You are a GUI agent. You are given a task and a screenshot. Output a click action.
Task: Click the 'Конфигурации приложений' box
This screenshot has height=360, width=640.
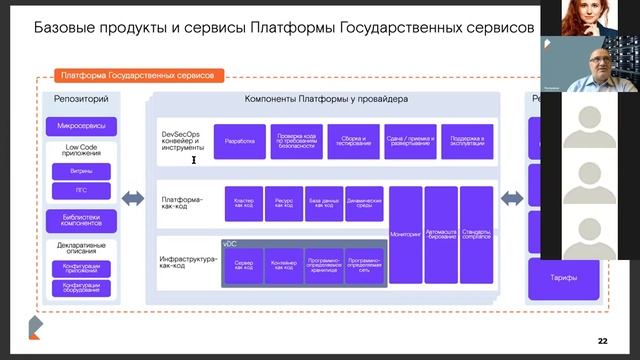[81, 269]
